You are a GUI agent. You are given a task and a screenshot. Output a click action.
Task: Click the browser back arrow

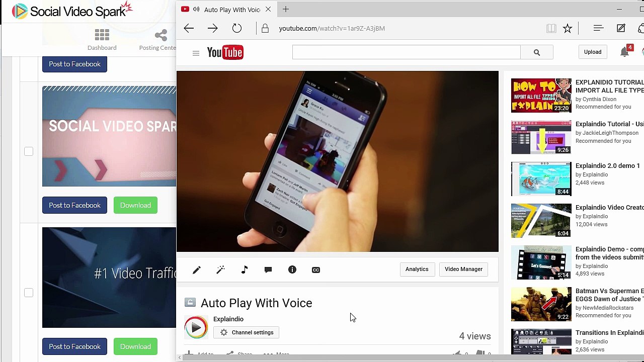[189, 29]
